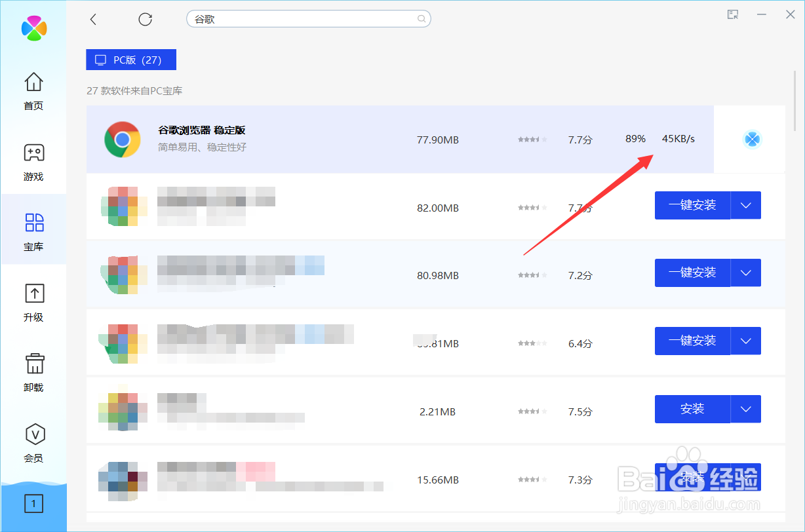Viewport: 805px width, 532px height.
Task: Click the download task counter badge
Action: pyautogui.click(x=33, y=503)
